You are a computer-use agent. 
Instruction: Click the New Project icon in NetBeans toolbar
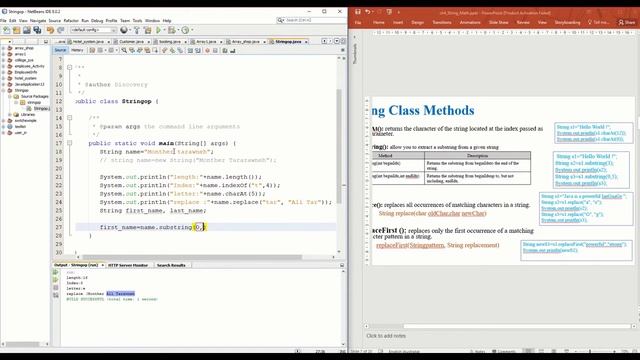point(16,30)
